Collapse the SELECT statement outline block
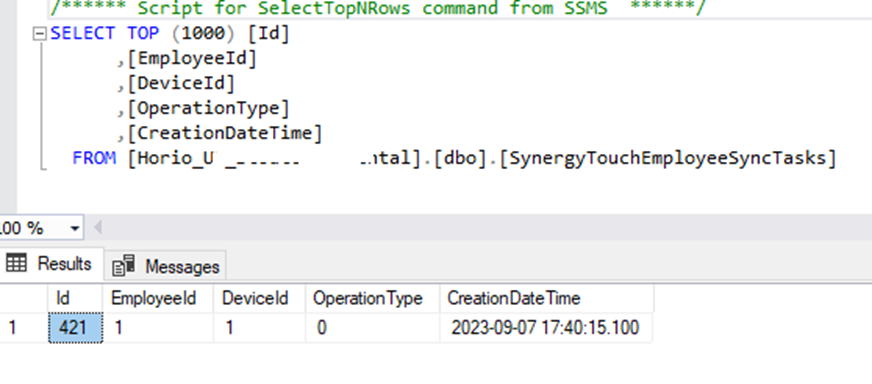Image resolution: width=872 pixels, height=384 pixels. 39,34
